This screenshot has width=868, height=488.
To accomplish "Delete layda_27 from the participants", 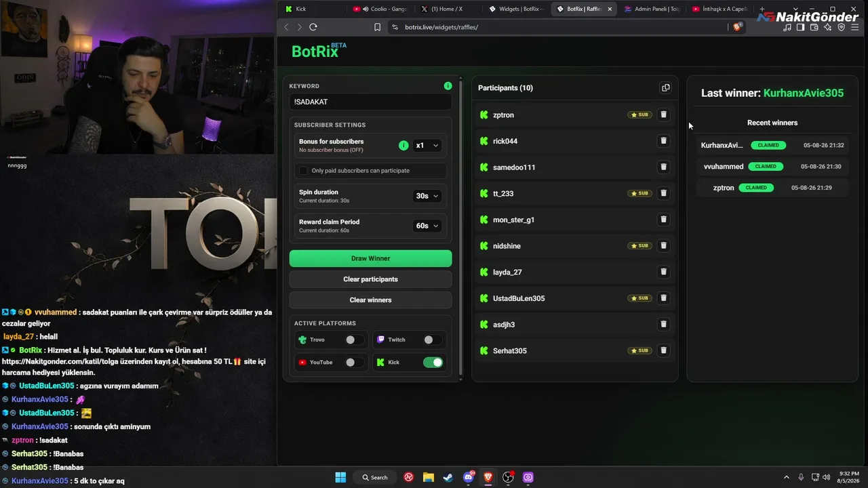I will (664, 272).
